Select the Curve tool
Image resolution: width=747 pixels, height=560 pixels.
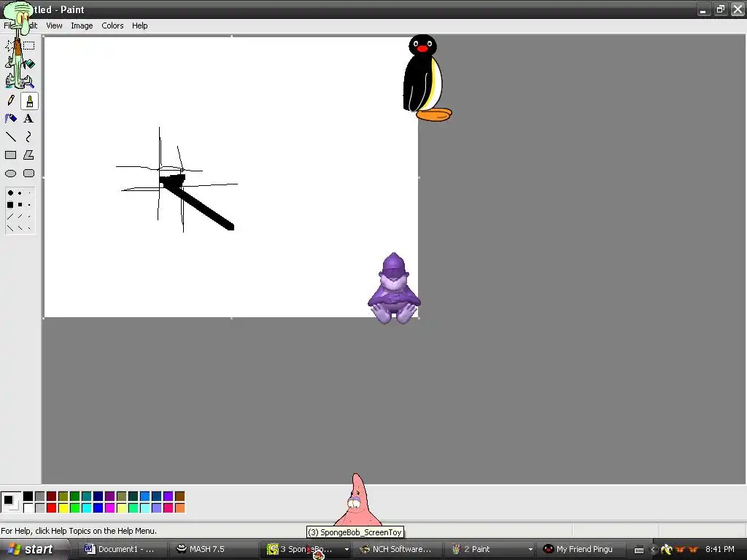coord(29,137)
